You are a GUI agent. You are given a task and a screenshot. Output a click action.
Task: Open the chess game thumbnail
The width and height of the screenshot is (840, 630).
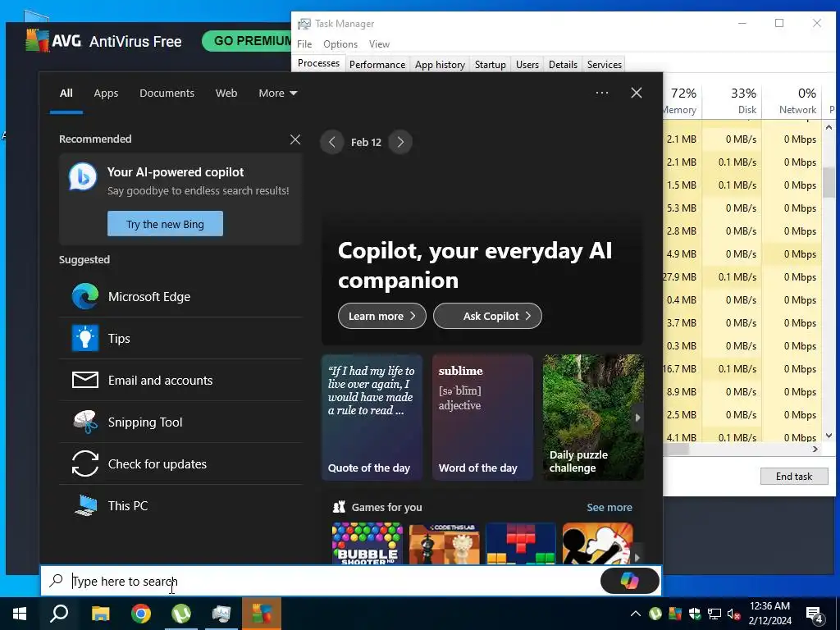(x=444, y=543)
